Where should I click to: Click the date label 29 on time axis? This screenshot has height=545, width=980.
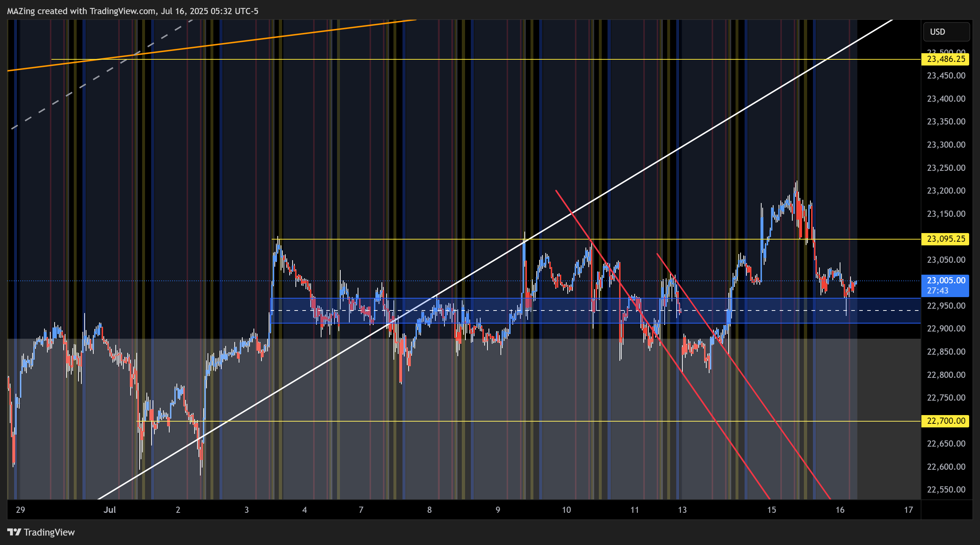[x=21, y=510]
